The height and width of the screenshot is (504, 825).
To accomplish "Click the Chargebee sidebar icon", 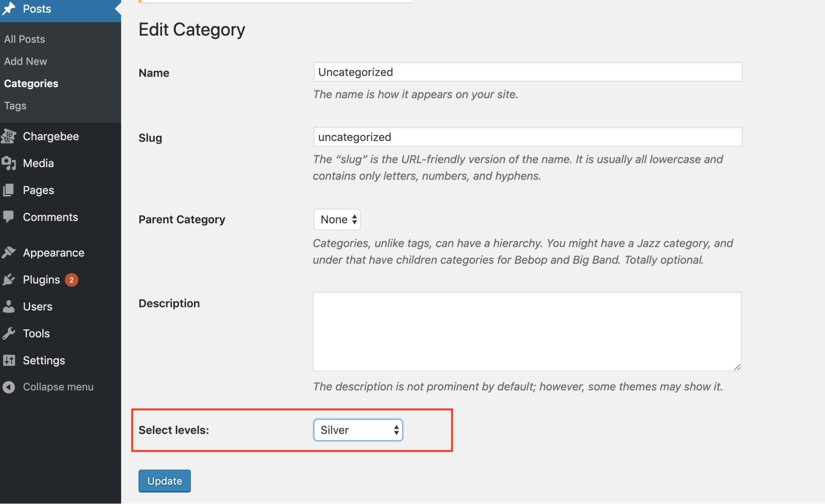I will click(9, 136).
